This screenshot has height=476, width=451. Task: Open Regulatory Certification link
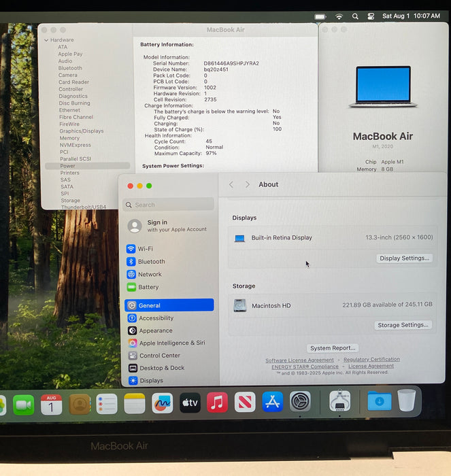click(371, 360)
